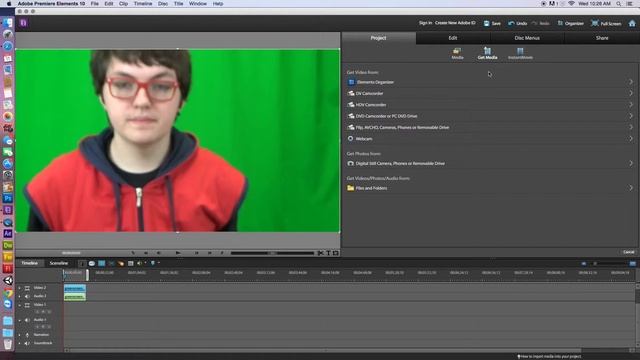Image resolution: width=640 pixels, height=360 pixels.
Task: Expand the Audio 2 track
Action: tap(19, 296)
